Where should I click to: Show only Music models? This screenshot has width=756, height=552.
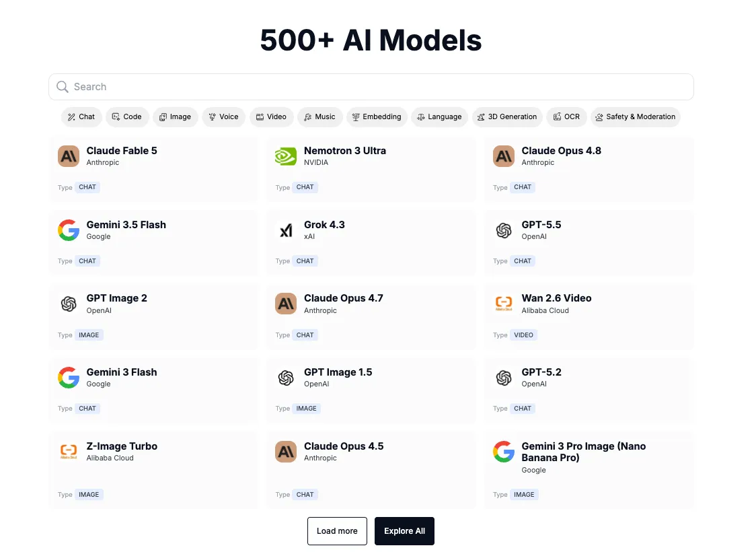coord(320,116)
